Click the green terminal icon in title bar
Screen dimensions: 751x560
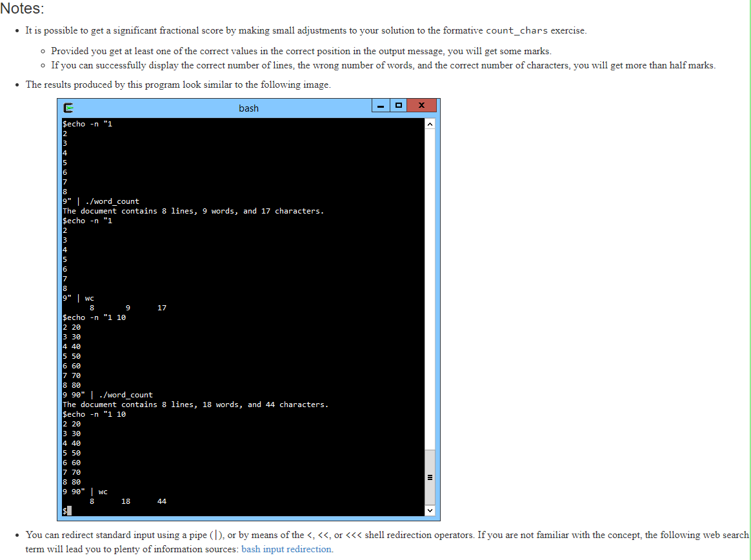coord(68,108)
